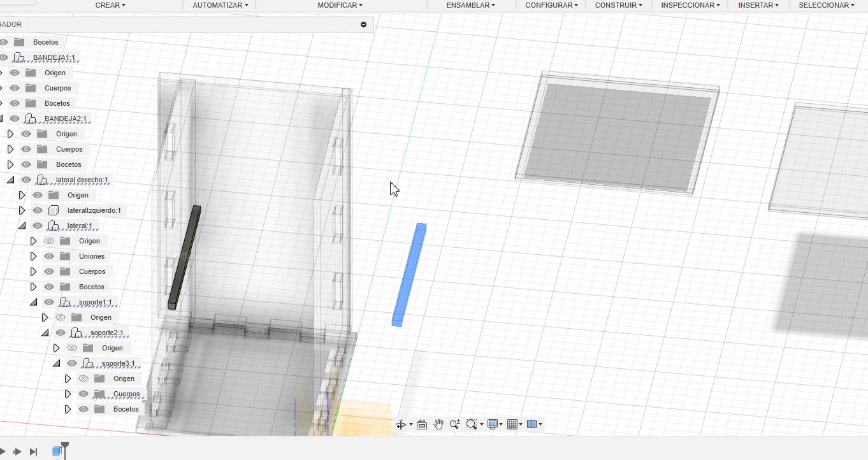Open the AUTOMATIZAR menu
Viewport: 868px width, 460px height.
tap(221, 5)
